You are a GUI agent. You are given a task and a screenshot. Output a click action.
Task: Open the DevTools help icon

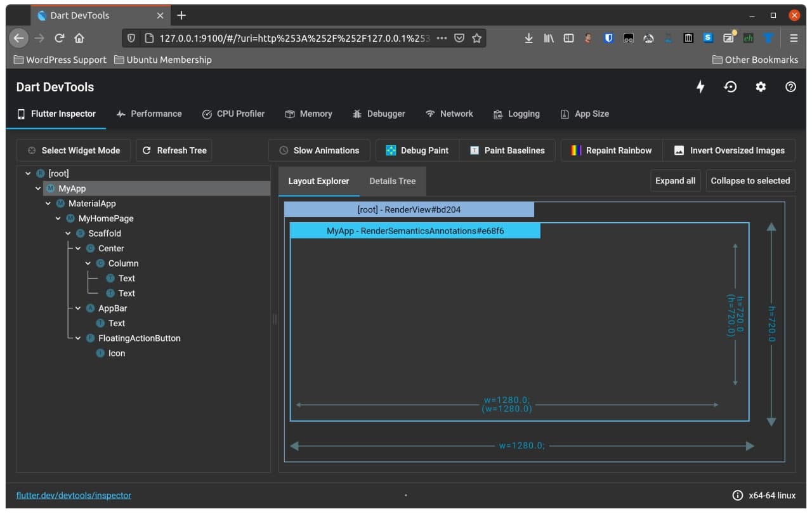point(790,87)
